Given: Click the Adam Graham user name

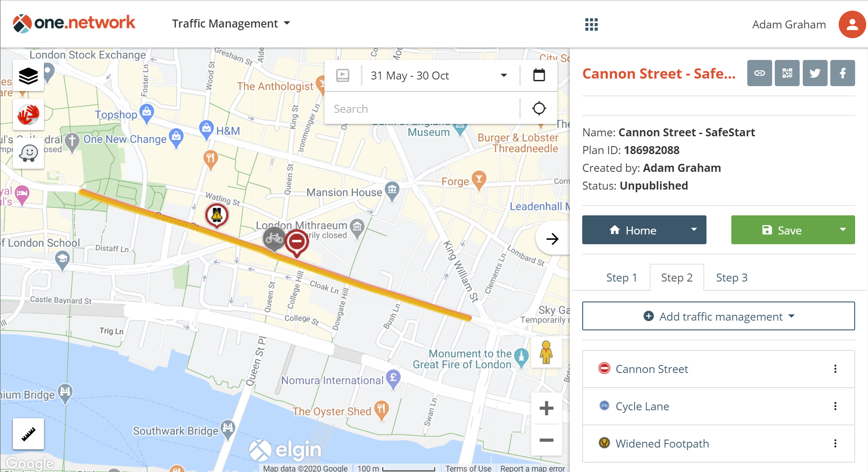Looking at the screenshot, I should [x=789, y=24].
